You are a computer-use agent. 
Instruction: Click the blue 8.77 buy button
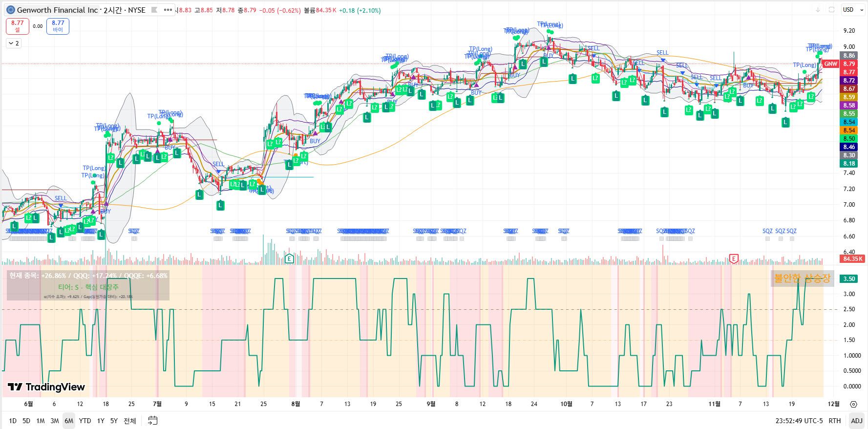pos(58,26)
